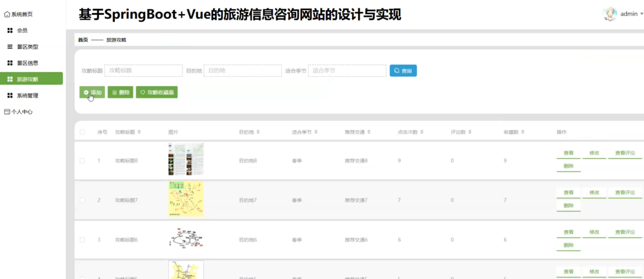Click the icon beside 个人中心
Screen dimensions: 644x279
pos(7,112)
